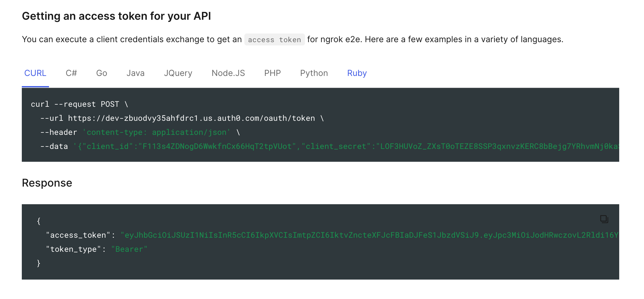Switch to the C# tab
The height and width of the screenshot is (299, 644).
tap(71, 73)
